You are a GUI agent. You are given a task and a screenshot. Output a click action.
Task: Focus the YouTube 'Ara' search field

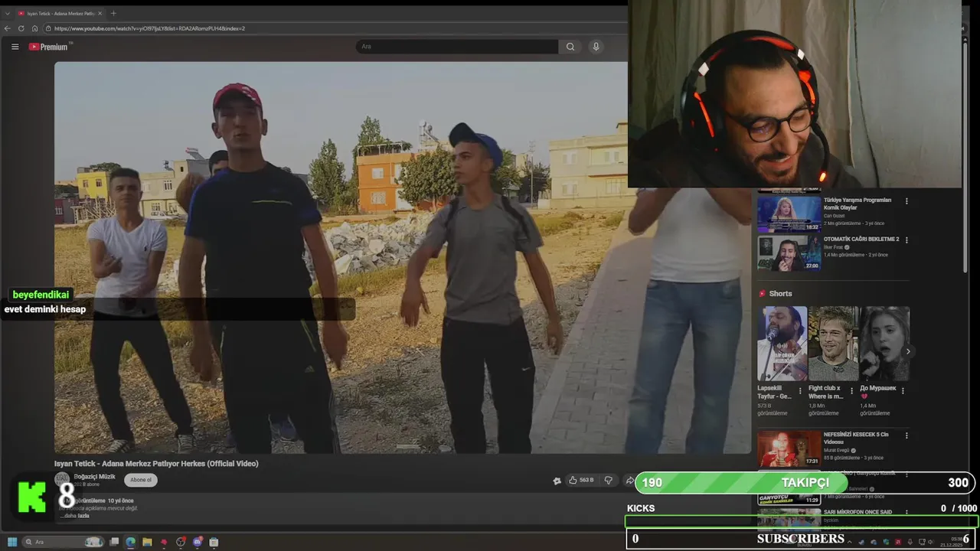457,47
